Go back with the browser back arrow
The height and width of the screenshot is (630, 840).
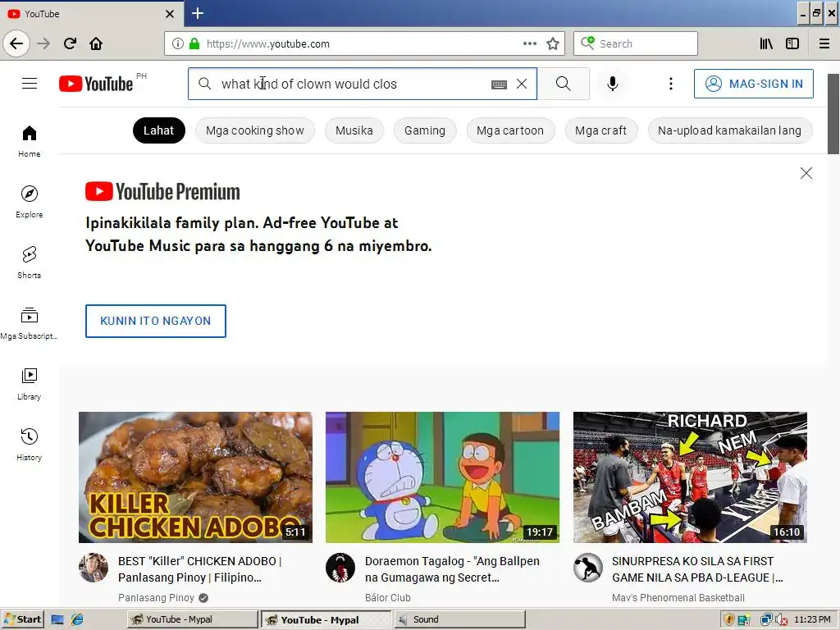[16, 43]
